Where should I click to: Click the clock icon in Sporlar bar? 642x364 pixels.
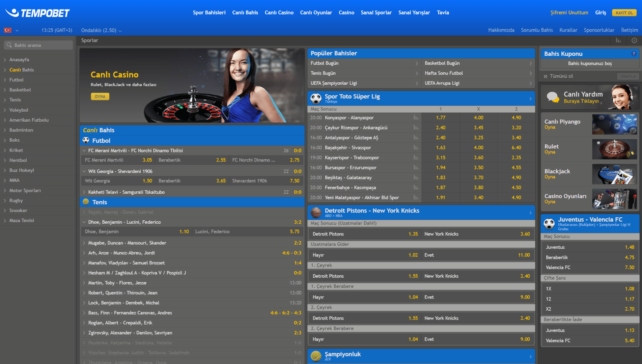tap(634, 40)
